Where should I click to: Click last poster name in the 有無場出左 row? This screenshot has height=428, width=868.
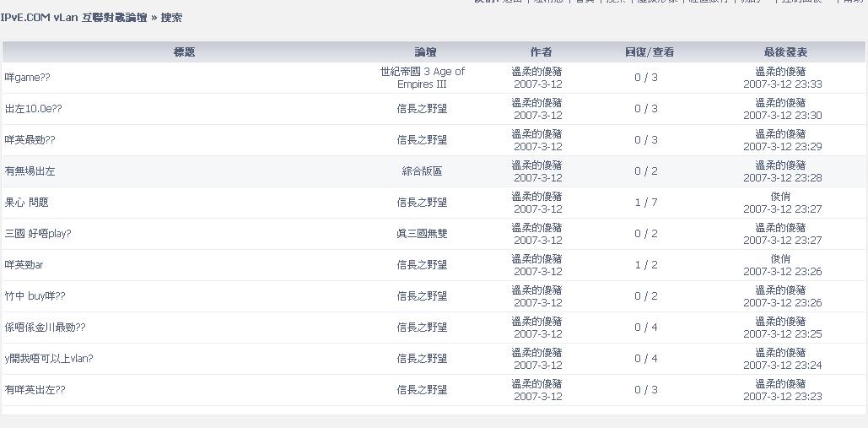[x=780, y=165]
